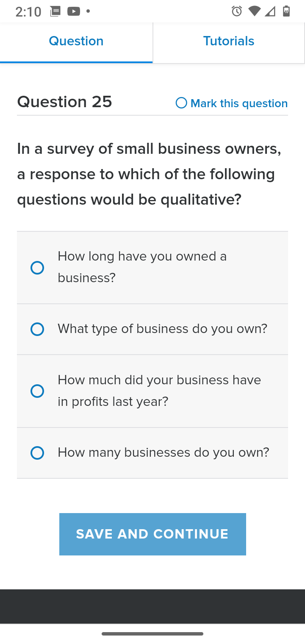Toggle the Mark this question circle

tap(181, 103)
